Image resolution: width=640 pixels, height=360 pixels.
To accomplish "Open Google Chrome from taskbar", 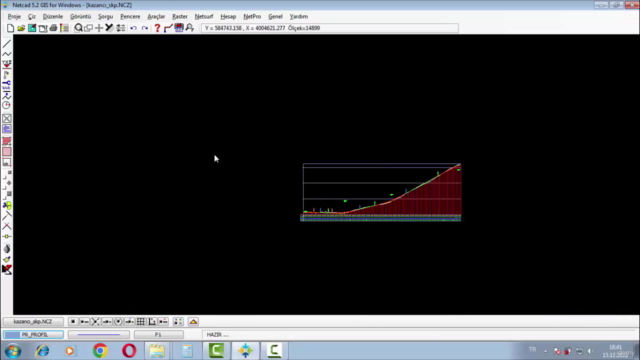I will 100,351.
